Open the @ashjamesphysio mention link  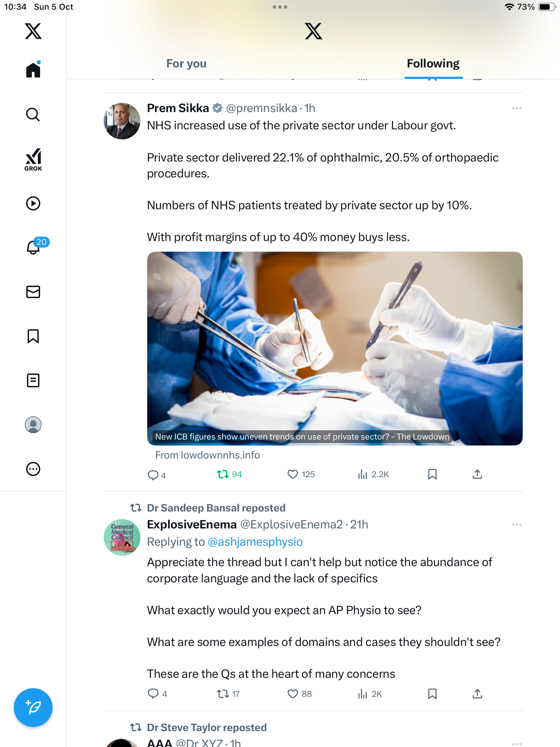click(255, 542)
